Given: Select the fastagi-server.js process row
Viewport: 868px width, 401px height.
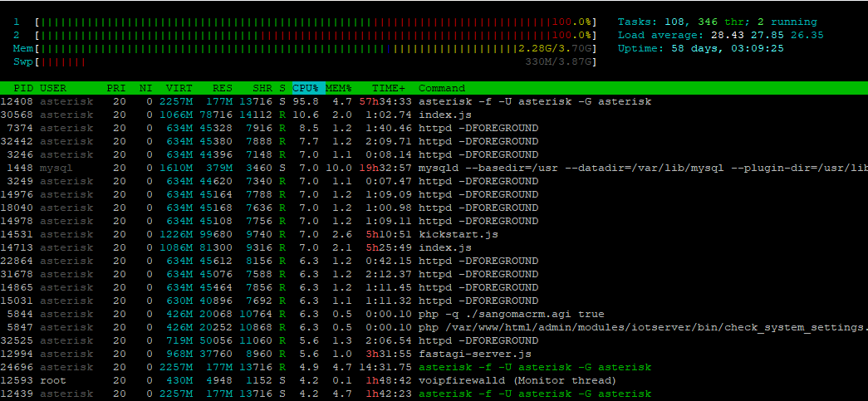Looking at the screenshot, I should [332, 354].
